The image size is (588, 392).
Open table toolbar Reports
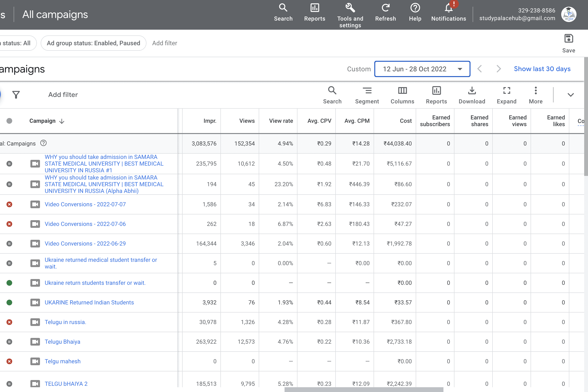pyautogui.click(x=436, y=95)
